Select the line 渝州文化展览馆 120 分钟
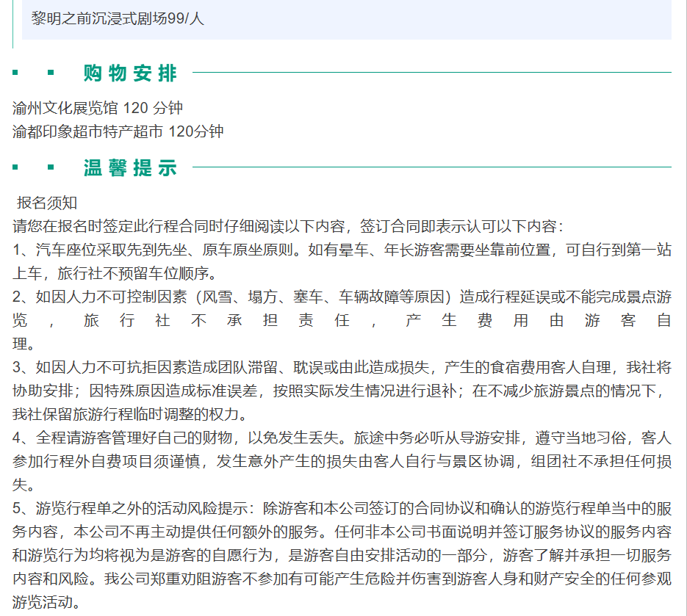The image size is (687, 616). [98, 108]
